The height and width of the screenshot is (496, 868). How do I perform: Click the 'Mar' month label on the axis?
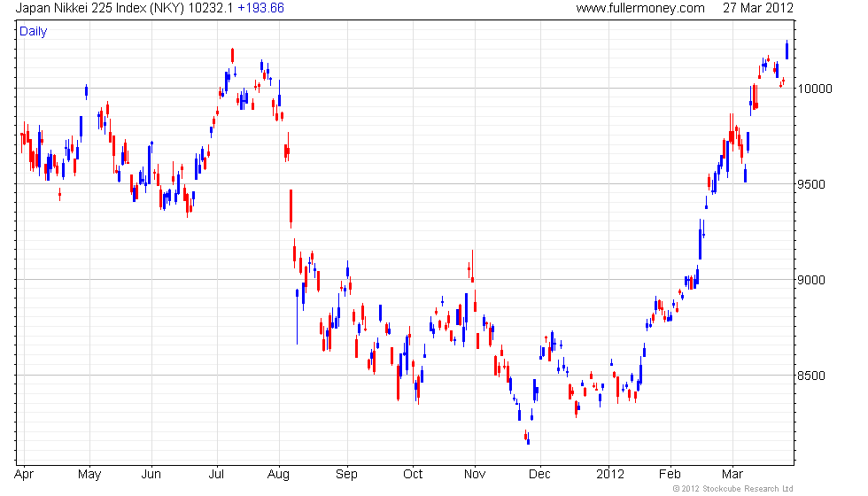pyautogui.click(x=732, y=475)
